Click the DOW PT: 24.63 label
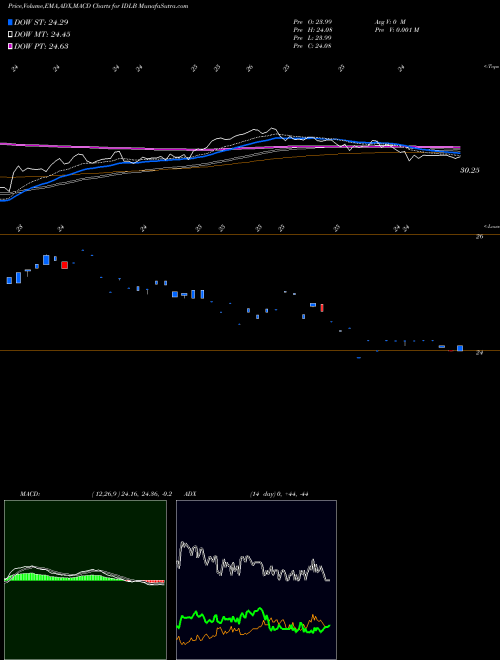Viewport: 500px width, 660px height. (x=41, y=46)
